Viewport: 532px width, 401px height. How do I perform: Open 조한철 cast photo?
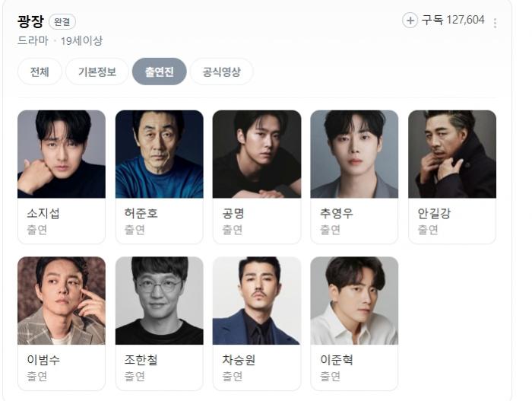159,301
